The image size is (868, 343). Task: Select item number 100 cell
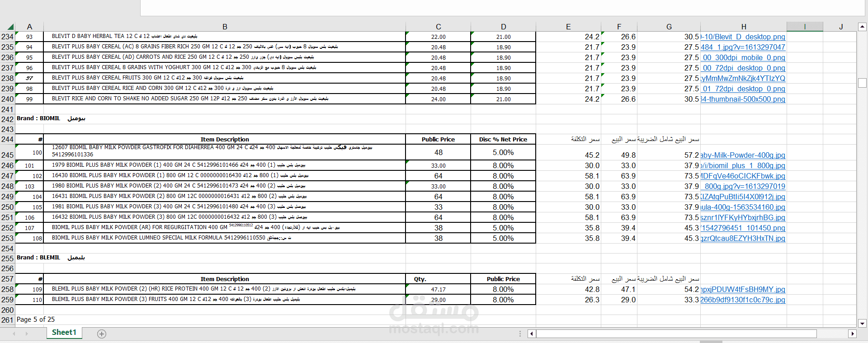pyautogui.click(x=29, y=152)
